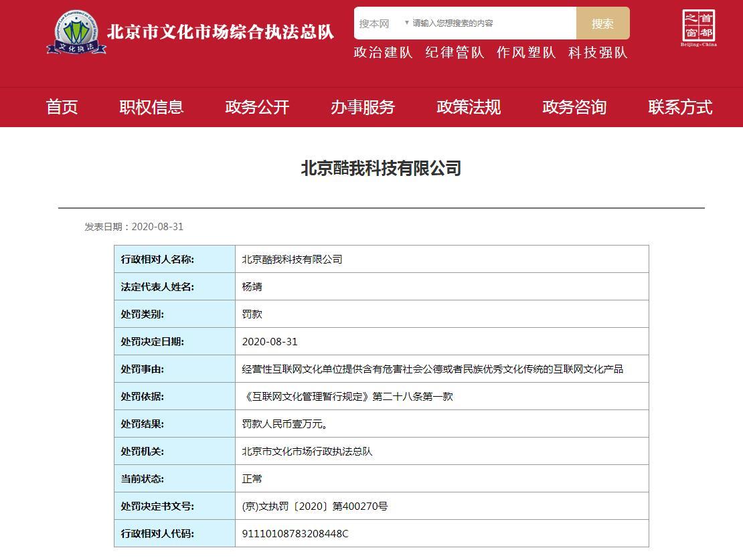This screenshot has width=743, height=560.
Task: Click the 处罚依据 regulation text cell
Action: coord(442,397)
